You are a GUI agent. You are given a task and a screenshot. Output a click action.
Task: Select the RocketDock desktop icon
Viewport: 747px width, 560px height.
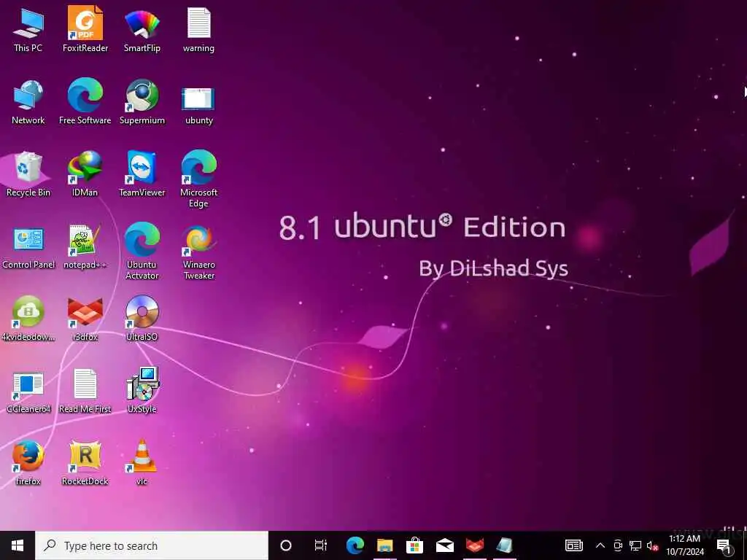click(x=85, y=463)
